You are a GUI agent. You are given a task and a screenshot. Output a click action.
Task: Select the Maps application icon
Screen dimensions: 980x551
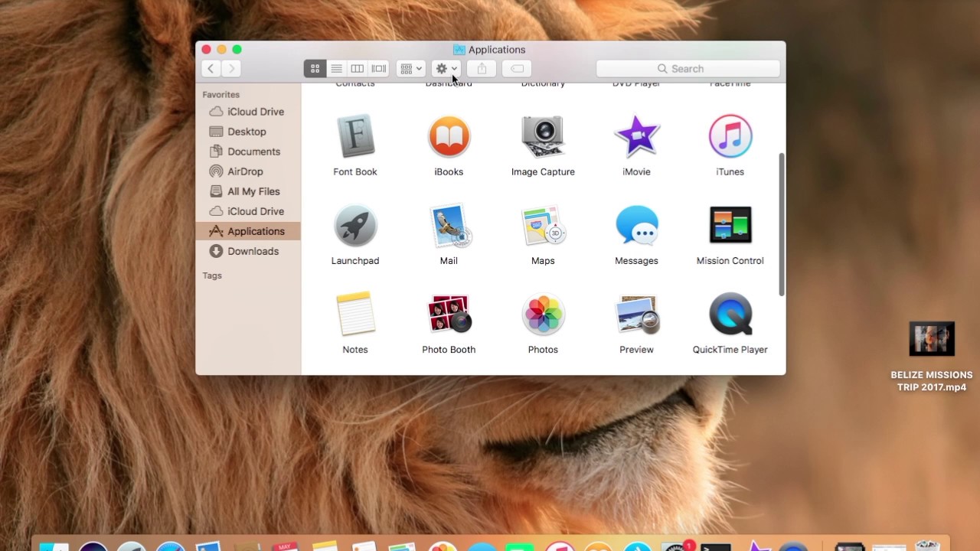point(543,225)
